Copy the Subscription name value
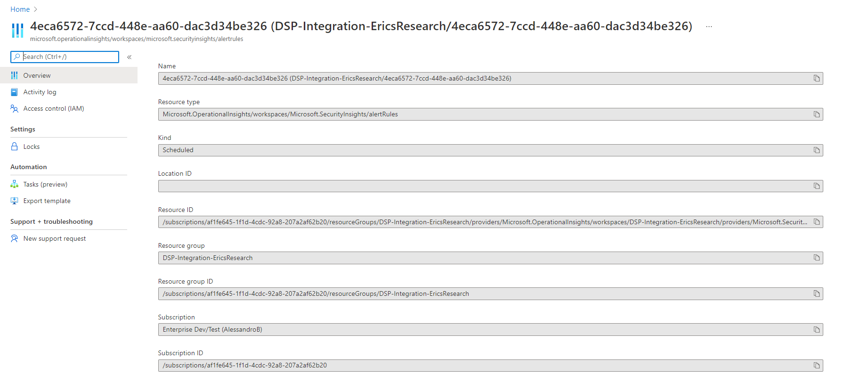Viewport: 868px width, 383px height. (817, 329)
